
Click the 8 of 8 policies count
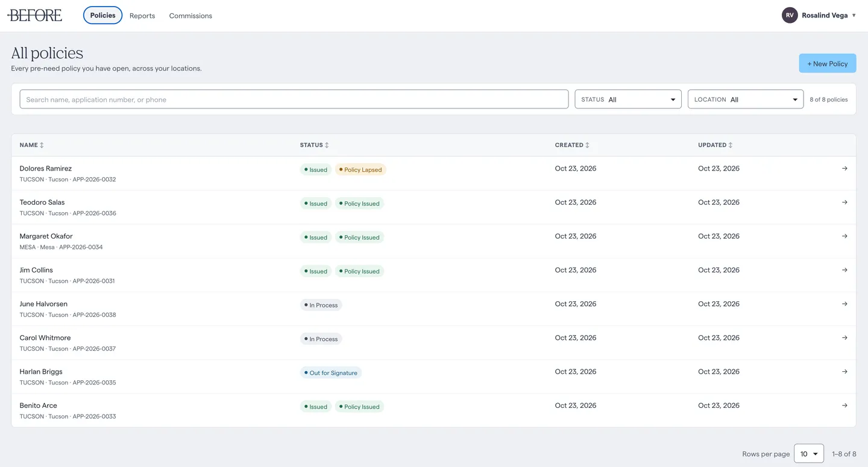(x=829, y=99)
